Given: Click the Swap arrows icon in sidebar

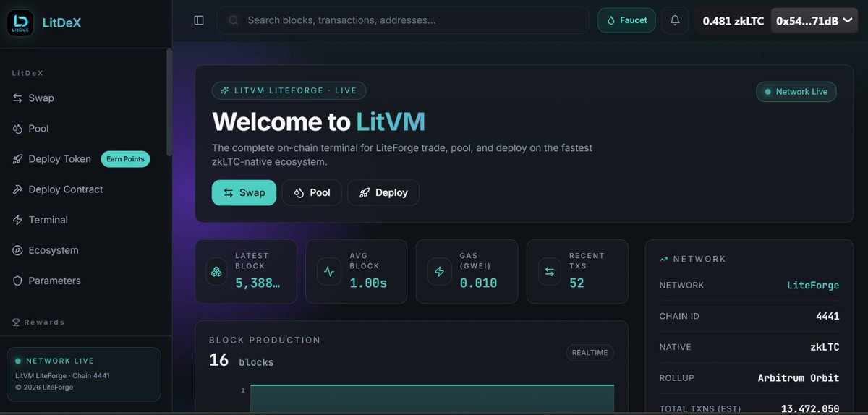Looking at the screenshot, I should click(x=17, y=98).
